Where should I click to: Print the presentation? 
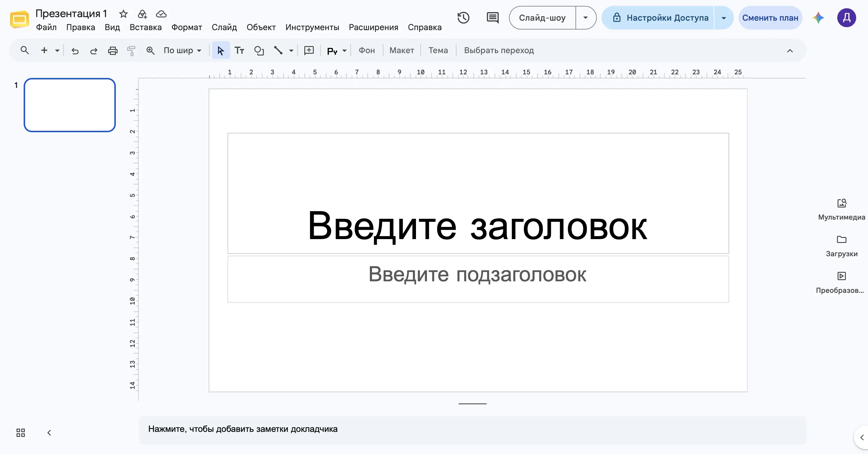click(x=113, y=50)
